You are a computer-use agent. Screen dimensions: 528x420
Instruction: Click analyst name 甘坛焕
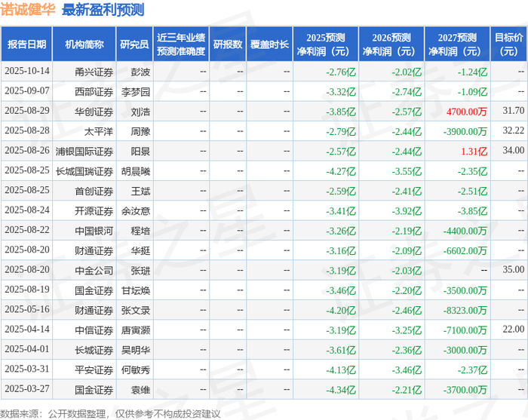(x=136, y=290)
